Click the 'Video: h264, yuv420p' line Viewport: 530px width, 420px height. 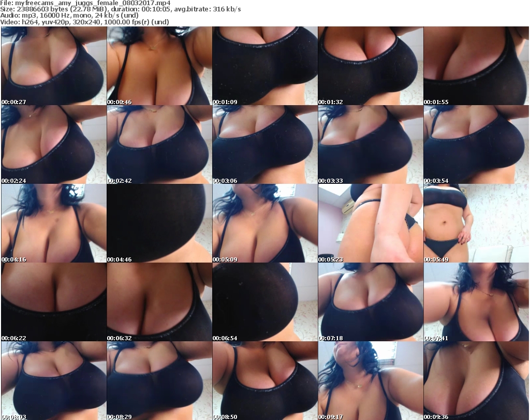click(84, 22)
